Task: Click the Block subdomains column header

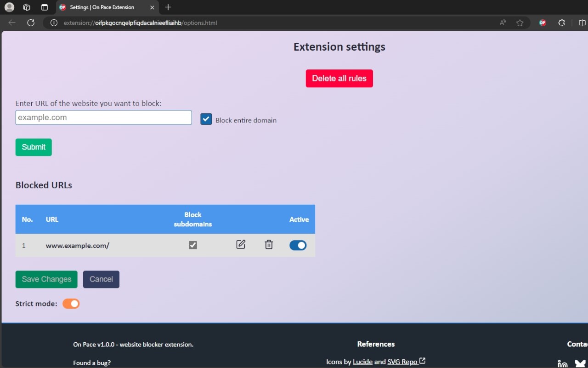Action: click(193, 219)
